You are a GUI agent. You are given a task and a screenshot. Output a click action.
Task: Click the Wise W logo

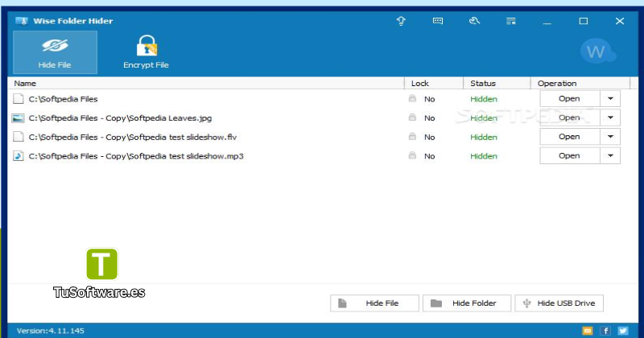pyautogui.click(x=597, y=52)
